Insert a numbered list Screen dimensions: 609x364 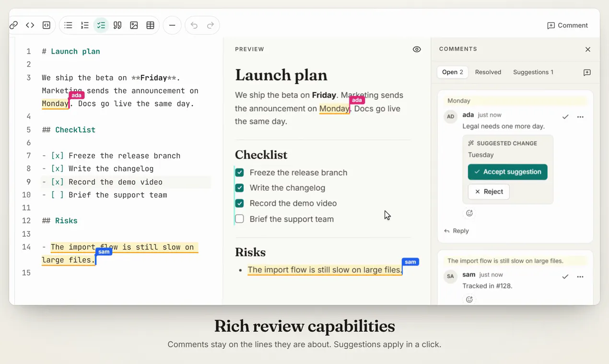point(85,25)
